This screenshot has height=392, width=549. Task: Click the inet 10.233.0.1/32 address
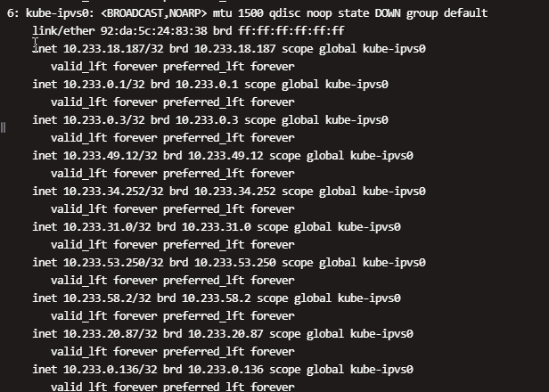point(88,85)
